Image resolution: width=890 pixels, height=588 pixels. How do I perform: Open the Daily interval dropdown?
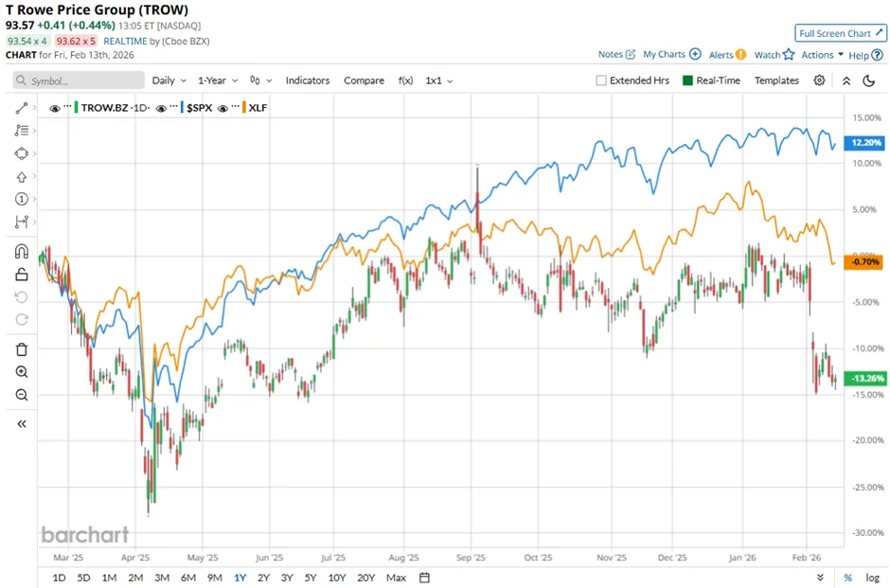pos(169,80)
